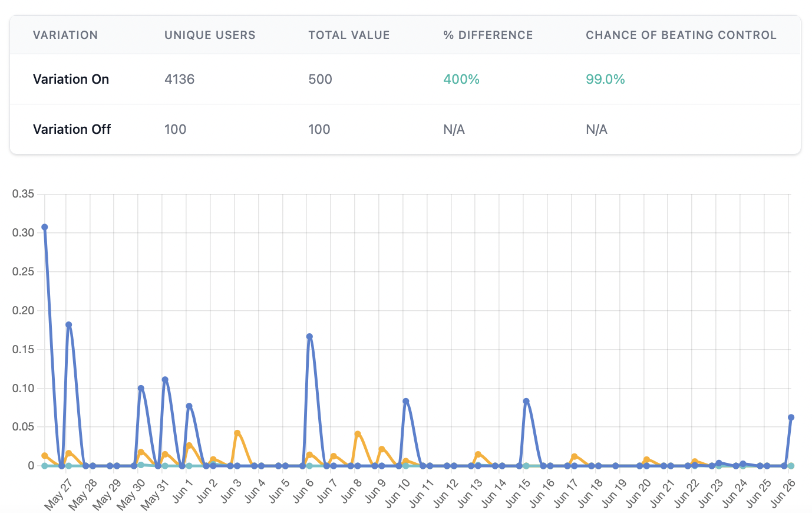Select the orange peak at Jun 8

point(358,434)
